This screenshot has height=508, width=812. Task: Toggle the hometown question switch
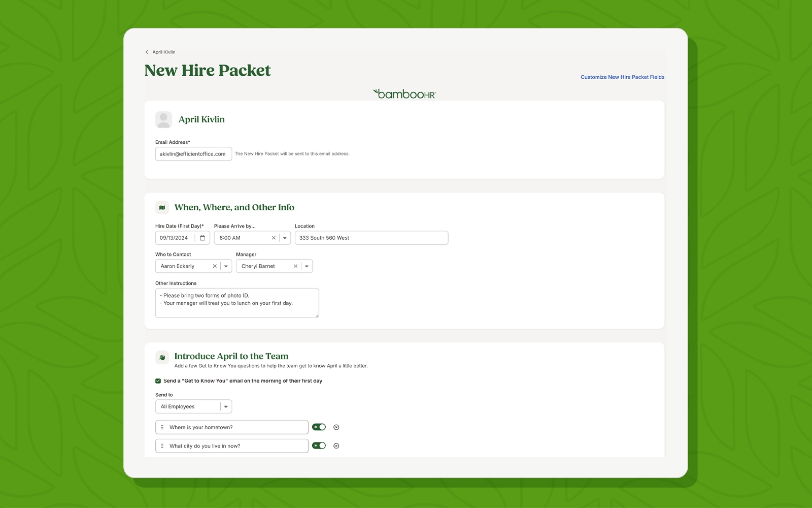[319, 427]
